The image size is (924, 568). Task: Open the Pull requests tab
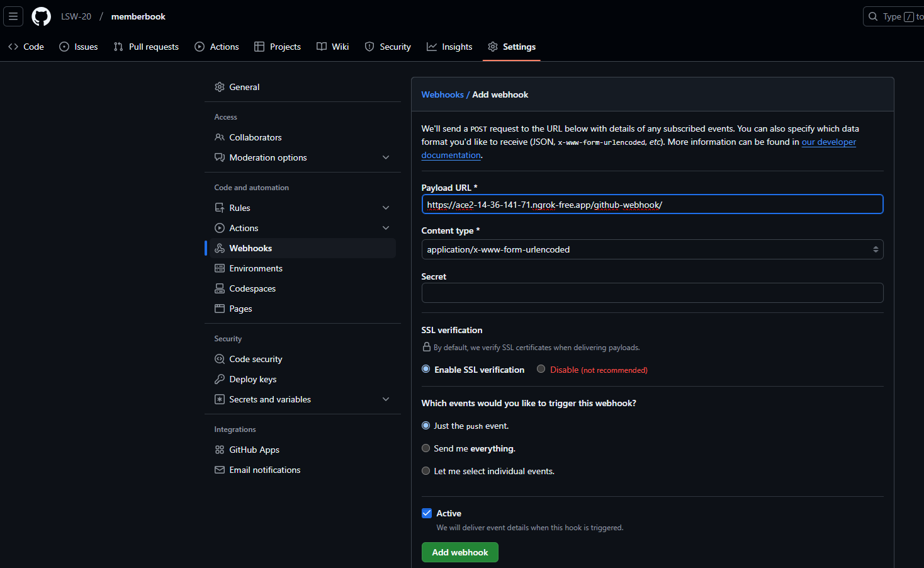(x=146, y=47)
